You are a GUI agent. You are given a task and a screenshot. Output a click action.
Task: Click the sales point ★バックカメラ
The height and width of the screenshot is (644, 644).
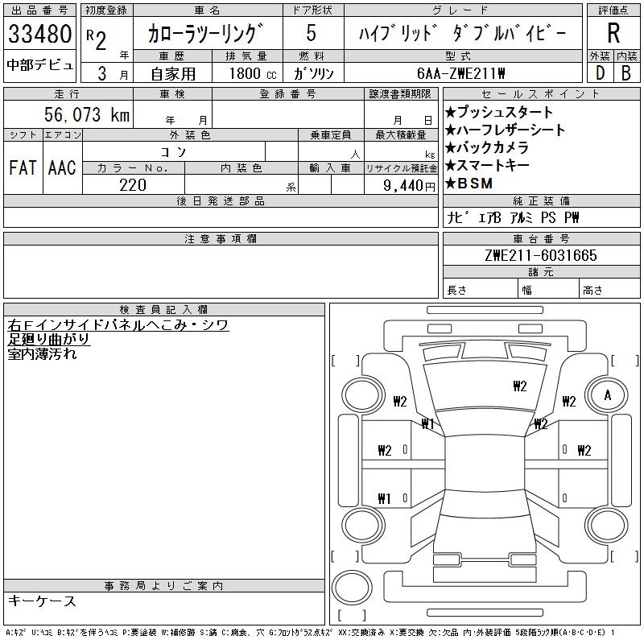pyautogui.click(x=487, y=147)
